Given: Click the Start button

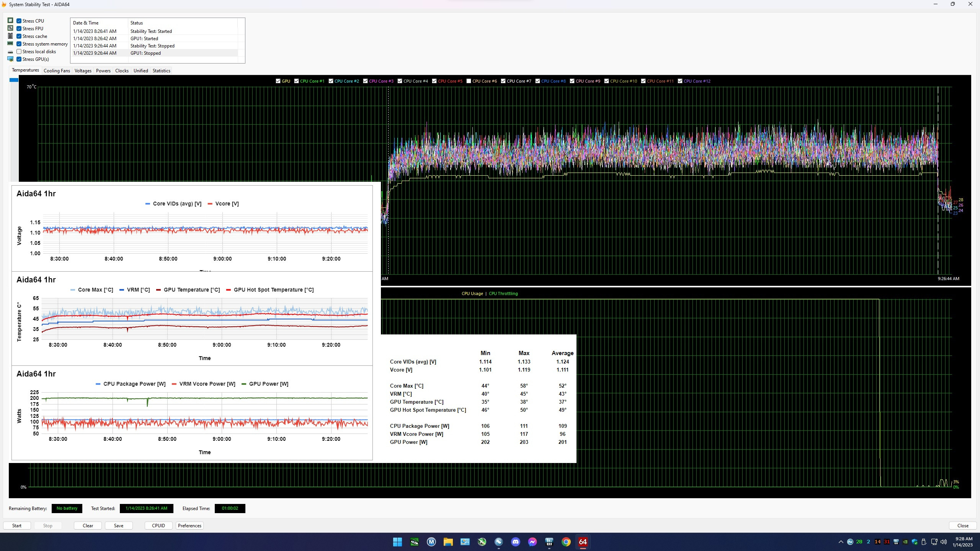Looking at the screenshot, I should click(x=17, y=526).
